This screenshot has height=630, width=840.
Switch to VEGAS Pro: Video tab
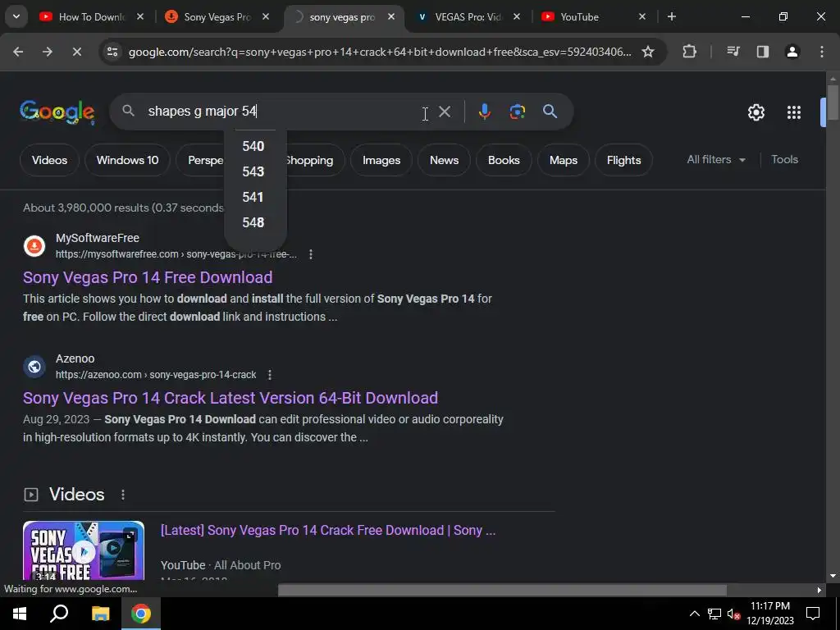[x=468, y=16]
